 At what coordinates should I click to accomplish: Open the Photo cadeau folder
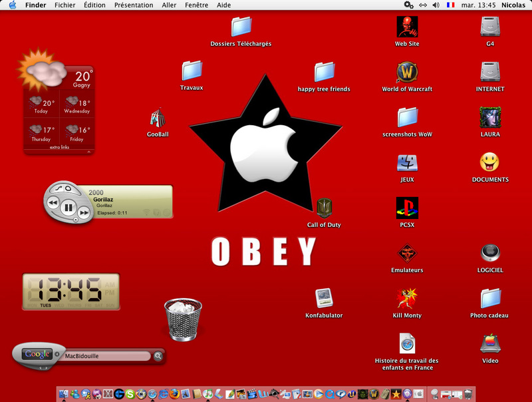coord(490,298)
